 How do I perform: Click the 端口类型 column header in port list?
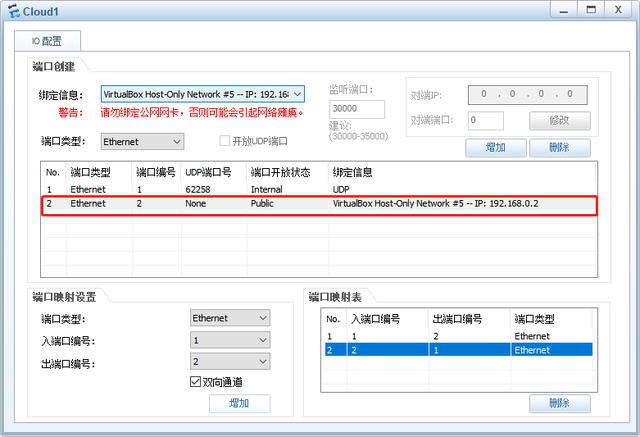[99, 172]
